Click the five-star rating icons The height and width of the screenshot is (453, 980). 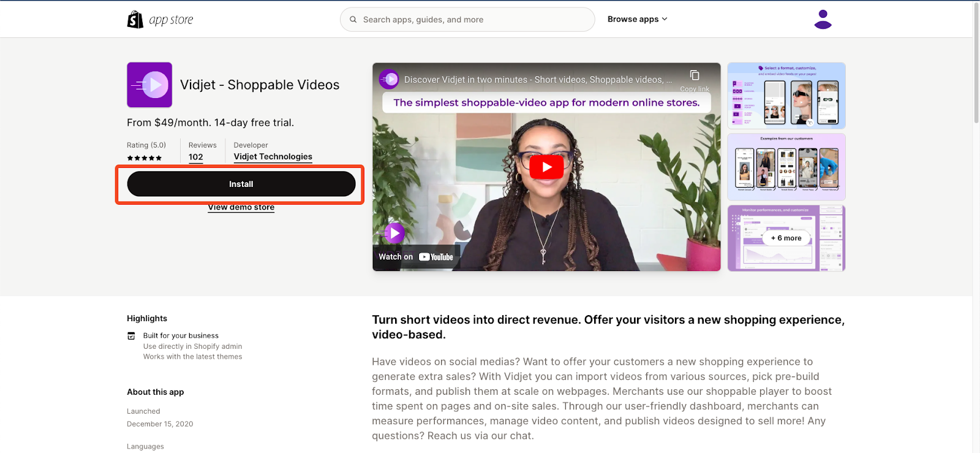(145, 158)
